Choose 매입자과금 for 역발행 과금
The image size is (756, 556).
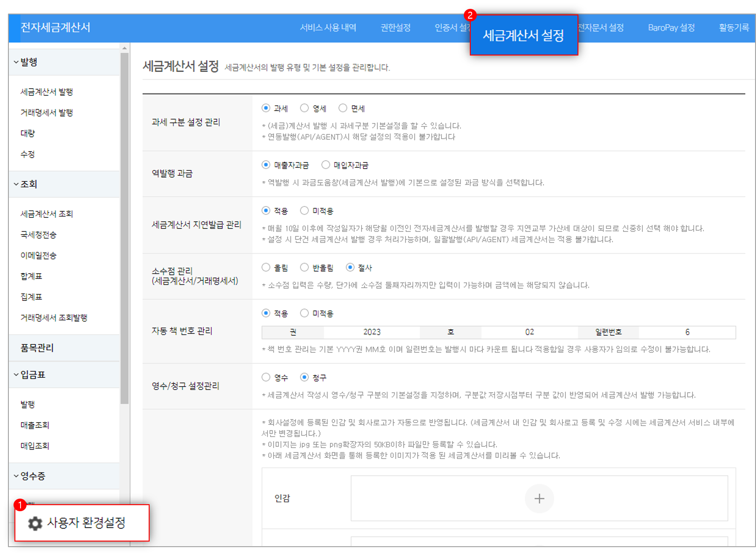[x=325, y=164]
